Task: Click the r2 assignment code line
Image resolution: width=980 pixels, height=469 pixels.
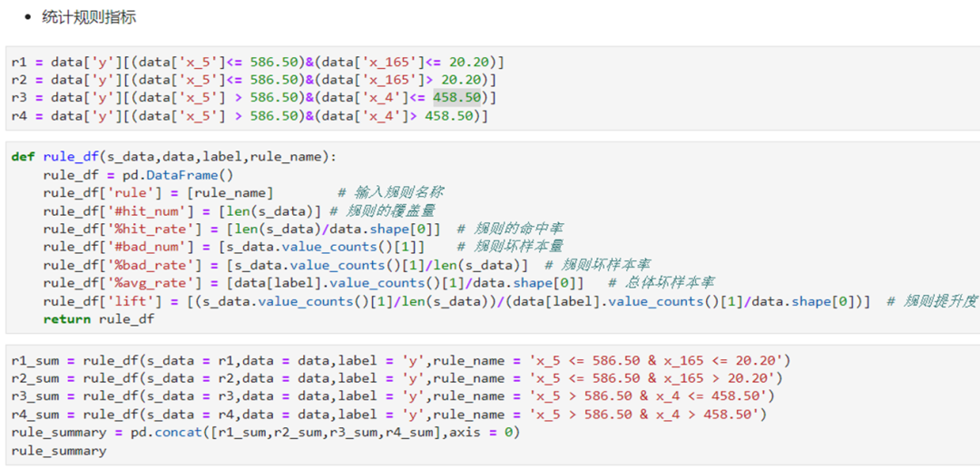Action: [254, 80]
